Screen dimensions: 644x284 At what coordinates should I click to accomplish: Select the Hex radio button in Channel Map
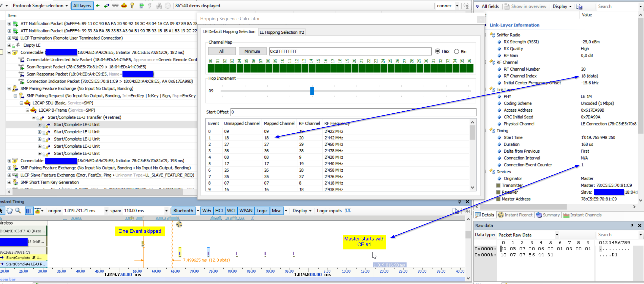[438, 51]
